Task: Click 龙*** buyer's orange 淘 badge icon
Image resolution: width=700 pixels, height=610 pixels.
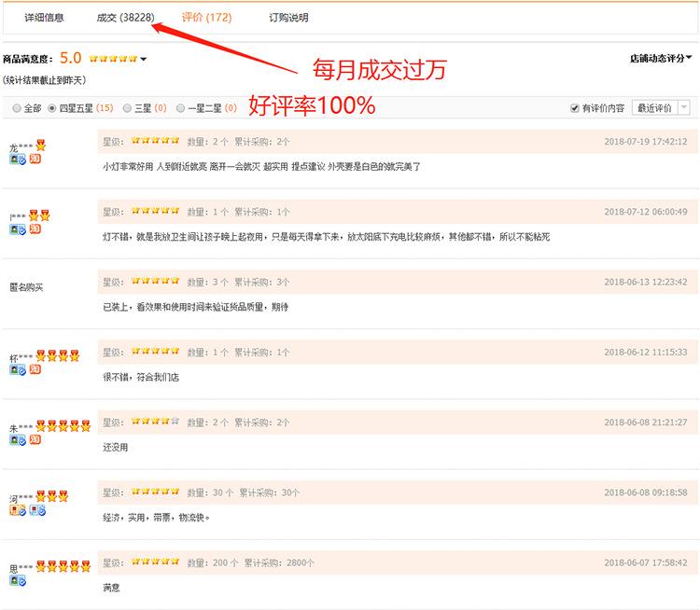Action: [35, 159]
